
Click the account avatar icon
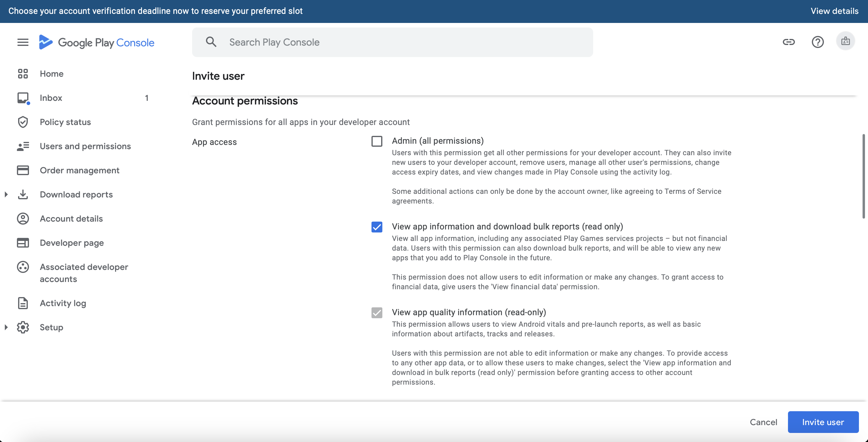[x=845, y=41]
